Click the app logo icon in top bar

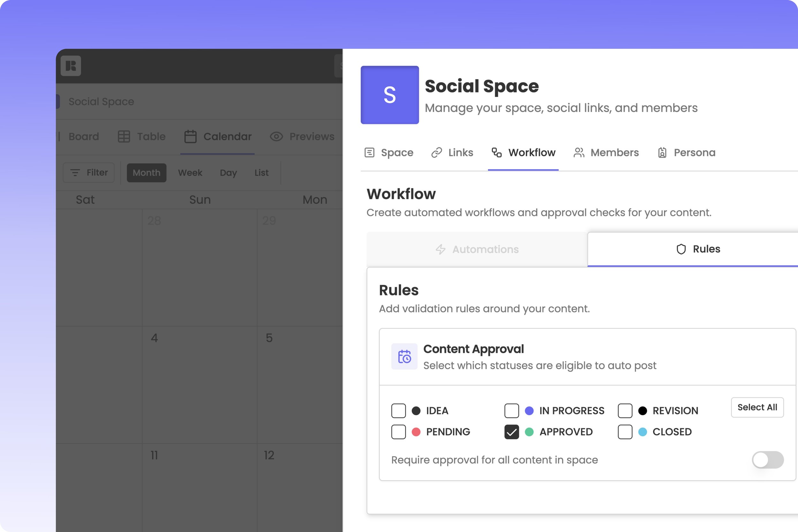tap(71, 66)
